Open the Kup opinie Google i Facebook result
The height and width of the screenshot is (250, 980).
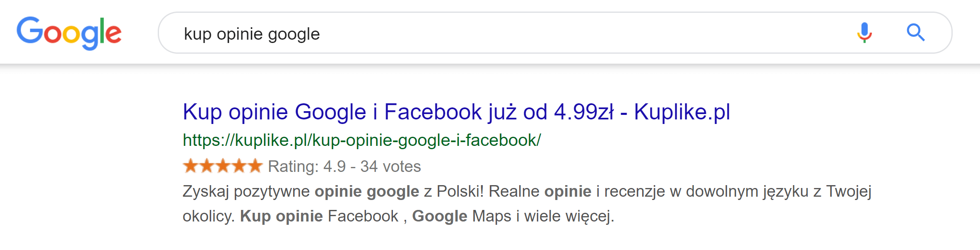point(456,112)
